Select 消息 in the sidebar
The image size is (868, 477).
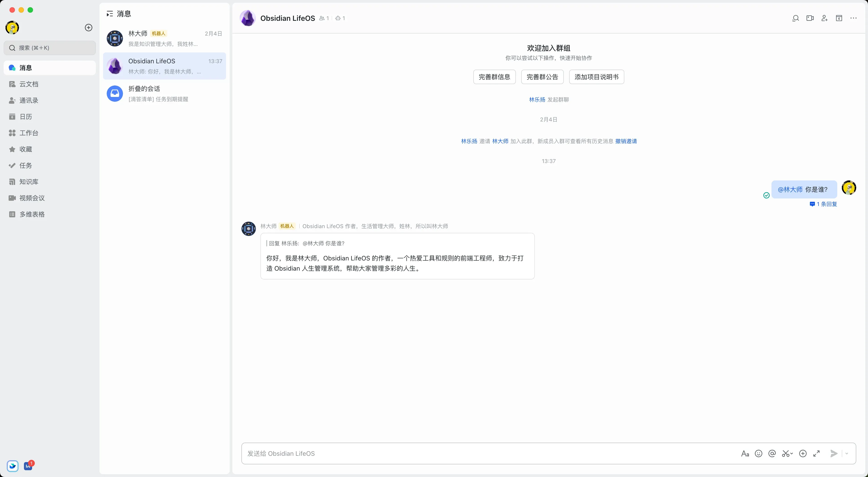(50, 68)
